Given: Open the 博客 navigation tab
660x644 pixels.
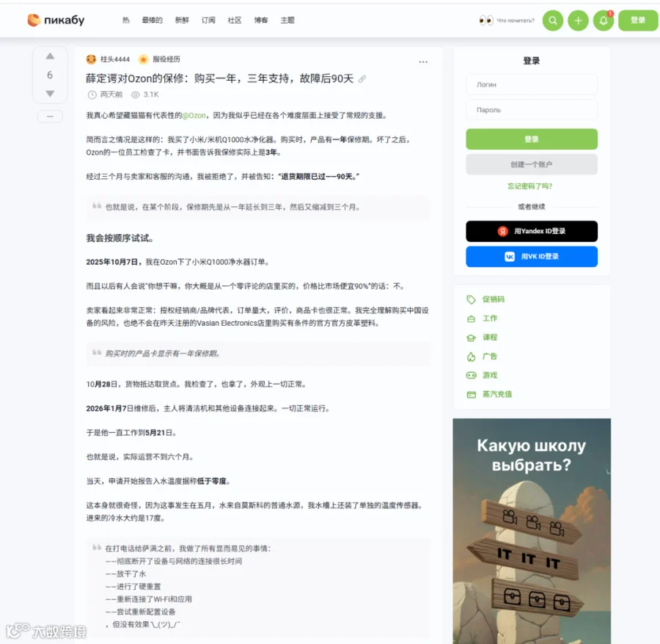Looking at the screenshot, I should tap(261, 21).
